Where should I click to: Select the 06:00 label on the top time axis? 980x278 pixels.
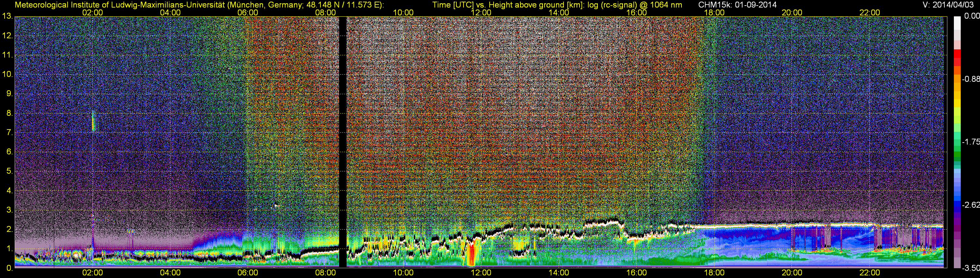(x=248, y=12)
